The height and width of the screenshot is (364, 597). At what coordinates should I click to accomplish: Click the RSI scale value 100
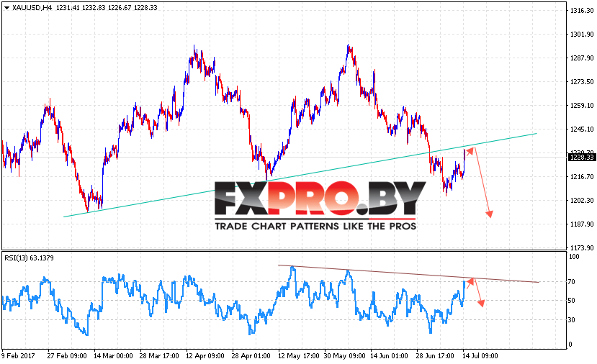574,256
